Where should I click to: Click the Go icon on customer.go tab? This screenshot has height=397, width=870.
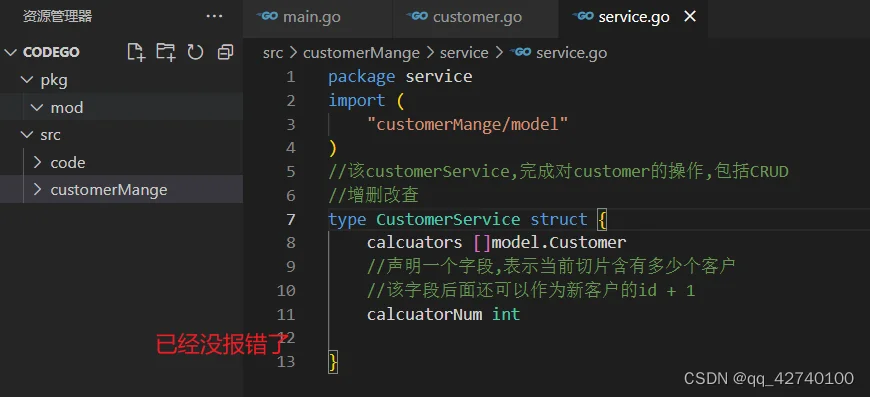417,16
